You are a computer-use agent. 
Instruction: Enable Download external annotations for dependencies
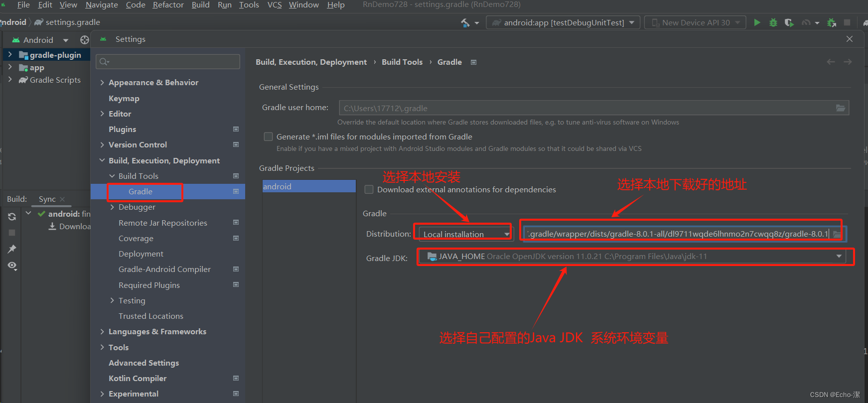pos(369,189)
